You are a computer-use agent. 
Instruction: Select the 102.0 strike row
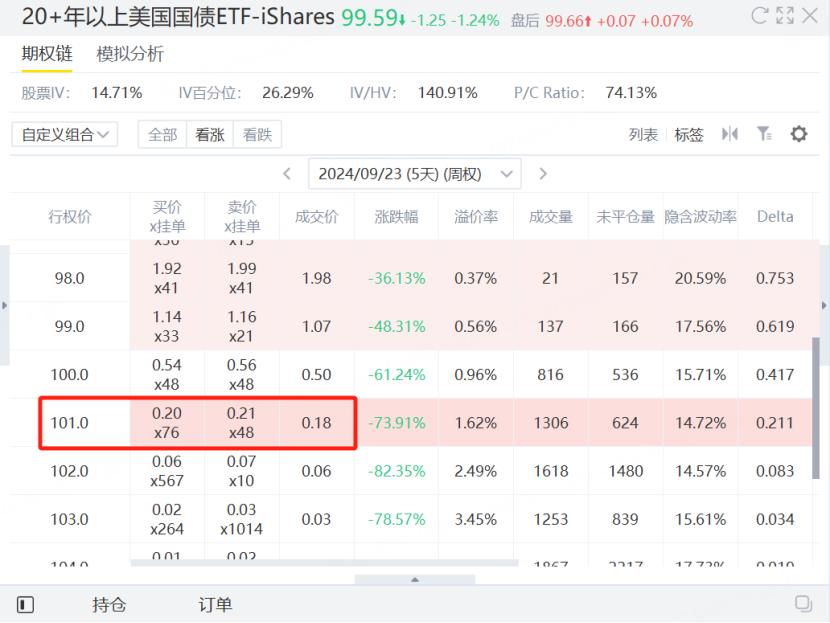411,471
